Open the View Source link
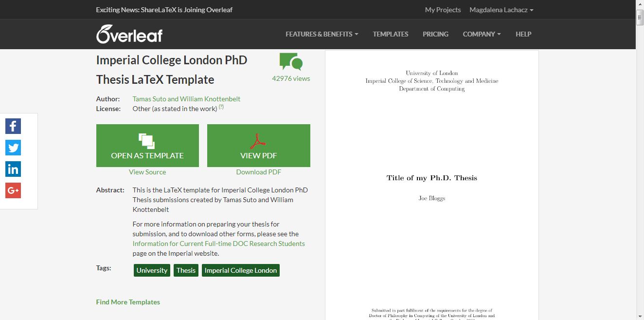This screenshot has height=320, width=644. click(x=147, y=172)
